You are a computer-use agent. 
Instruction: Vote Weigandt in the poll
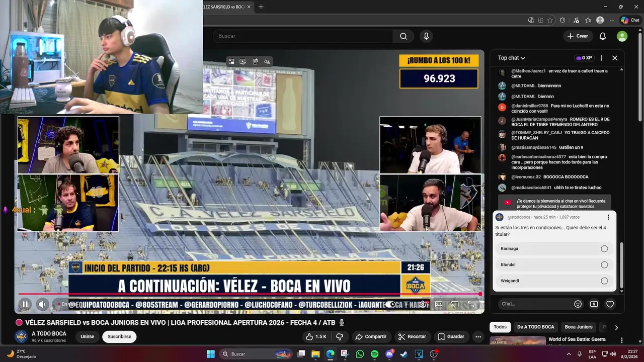click(x=554, y=281)
